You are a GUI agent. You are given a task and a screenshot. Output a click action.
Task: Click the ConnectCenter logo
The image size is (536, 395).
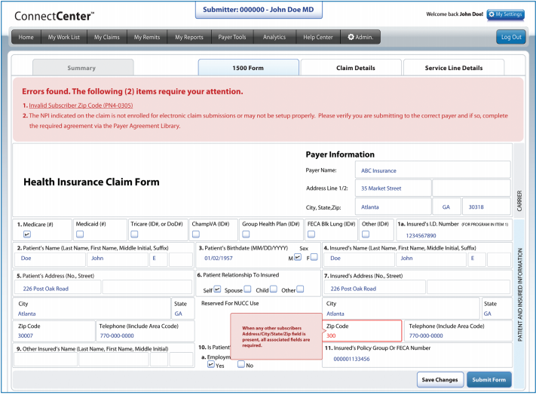pos(54,16)
